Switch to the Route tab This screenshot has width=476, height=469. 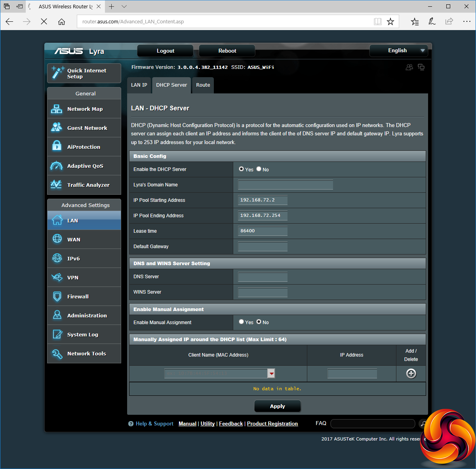203,85
